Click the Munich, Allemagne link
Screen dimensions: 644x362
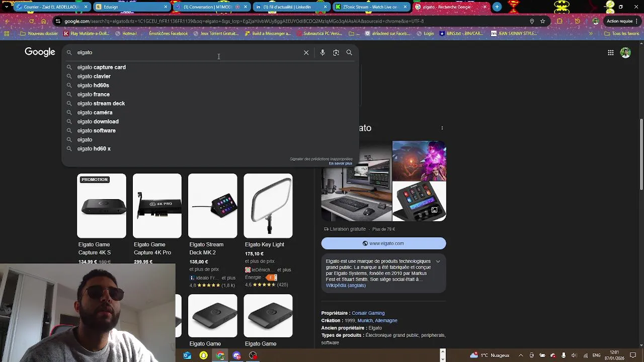(377, 320)
